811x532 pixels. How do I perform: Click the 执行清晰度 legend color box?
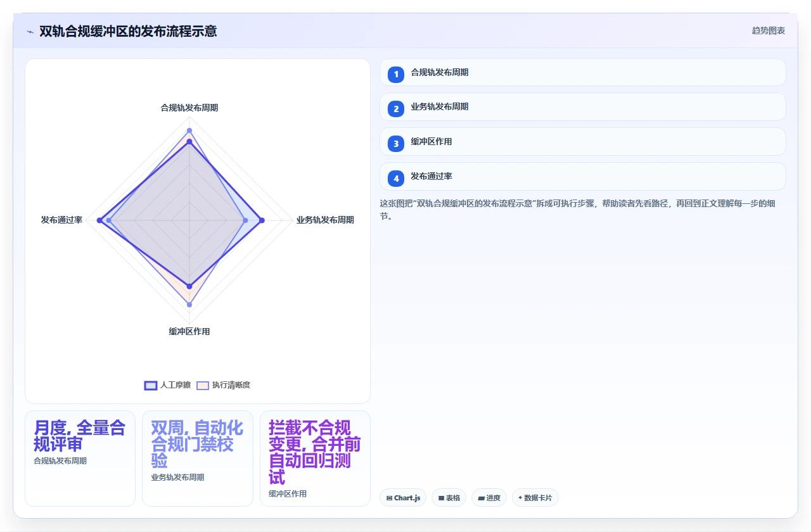tap(203, 385)
